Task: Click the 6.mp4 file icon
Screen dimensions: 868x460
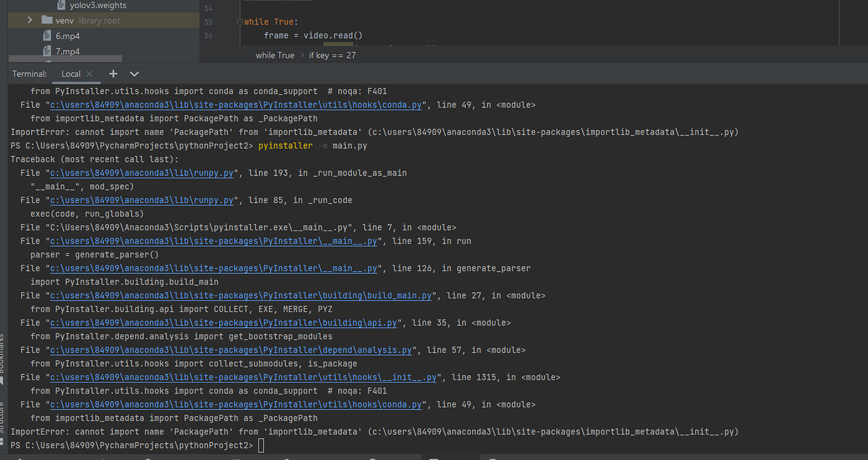Action: pos(47,36)
